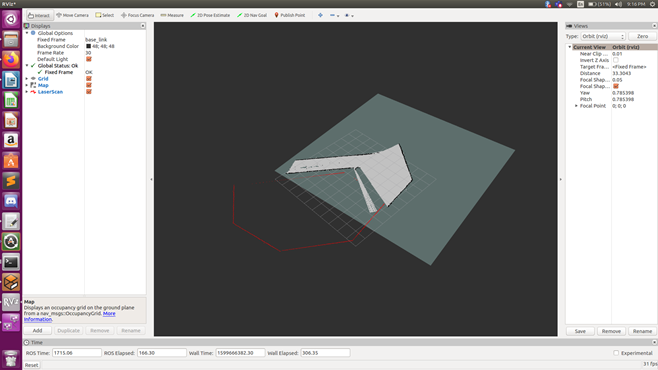Click the Add display button
658x370 pixels.
37,331
